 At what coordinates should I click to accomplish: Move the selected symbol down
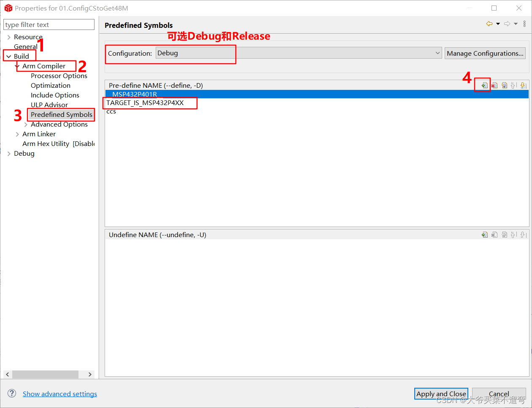coord(523,85)
